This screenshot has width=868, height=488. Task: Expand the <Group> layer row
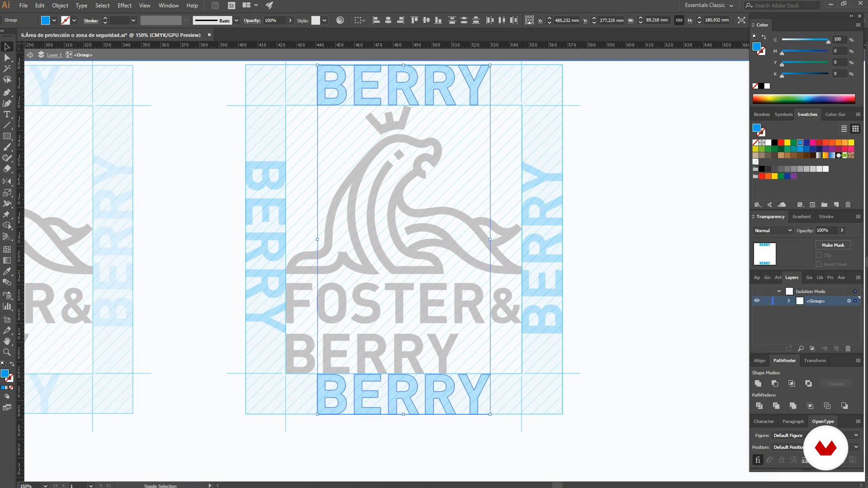(789, 301)
